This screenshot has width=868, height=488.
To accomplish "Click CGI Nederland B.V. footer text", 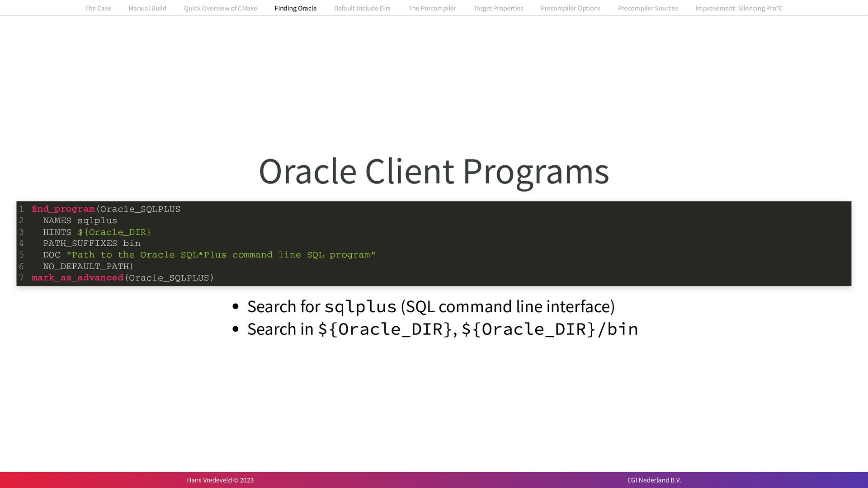I will click(654, 480).
